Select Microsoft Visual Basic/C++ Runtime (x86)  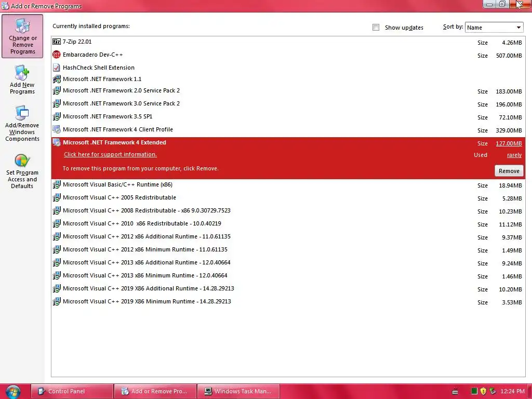(x=288, y=185)
